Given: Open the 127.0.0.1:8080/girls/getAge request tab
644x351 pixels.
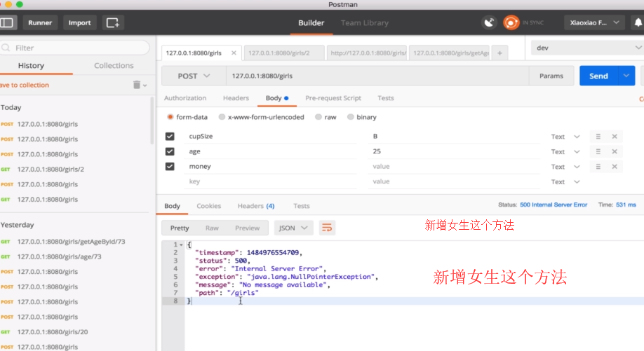Looking at the screenshot, I should pyautogui.click(x=450, y=53).
